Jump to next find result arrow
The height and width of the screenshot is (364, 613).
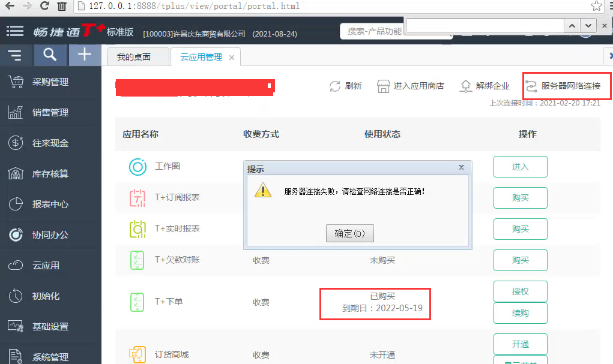[588, 26]
